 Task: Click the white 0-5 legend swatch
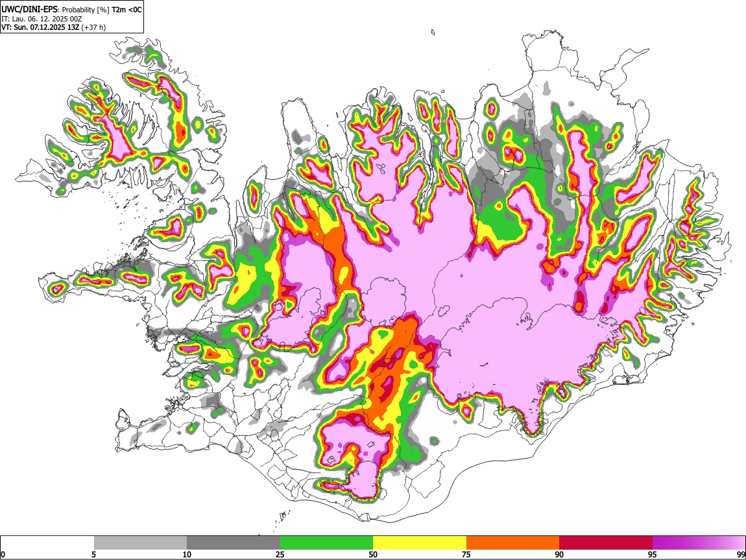pyautogui.click(x=47, y=543)
